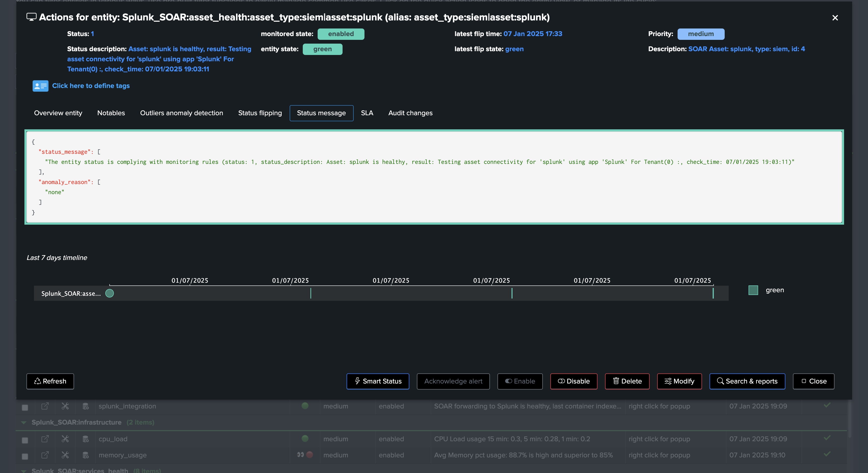
Task: Click the memory_usage entity name
Action: tap(122, 455)
